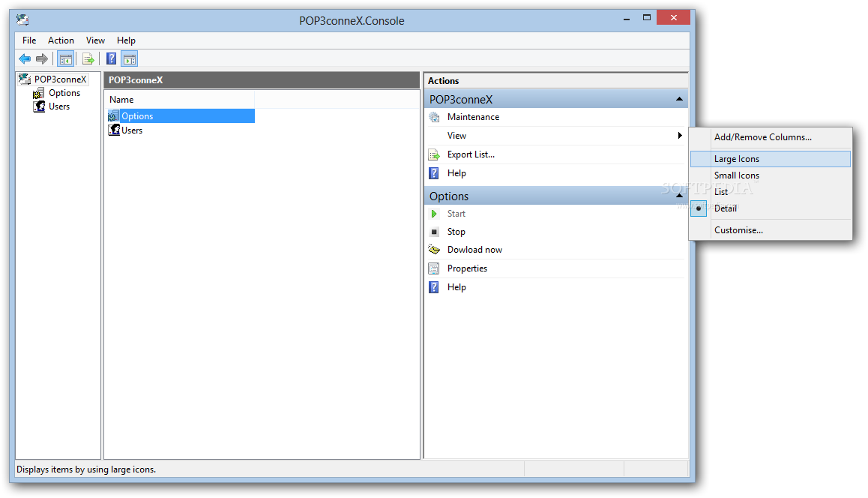Click the status bar description text
Viewport: 868px width, 498px height.
click(86, 469)
